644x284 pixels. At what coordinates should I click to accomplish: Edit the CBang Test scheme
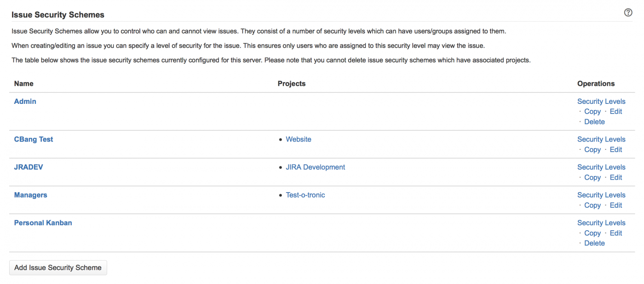615,150
